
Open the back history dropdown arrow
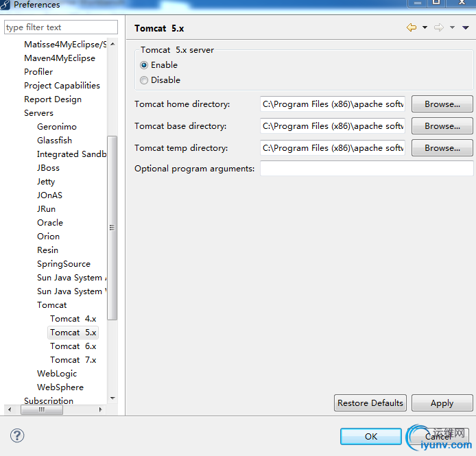425,27
